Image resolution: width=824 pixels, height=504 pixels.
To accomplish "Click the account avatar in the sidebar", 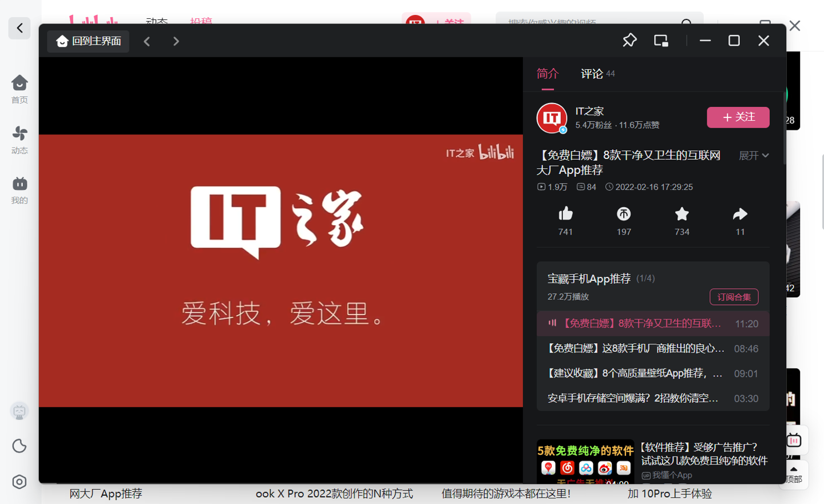I will pos(19,411).
